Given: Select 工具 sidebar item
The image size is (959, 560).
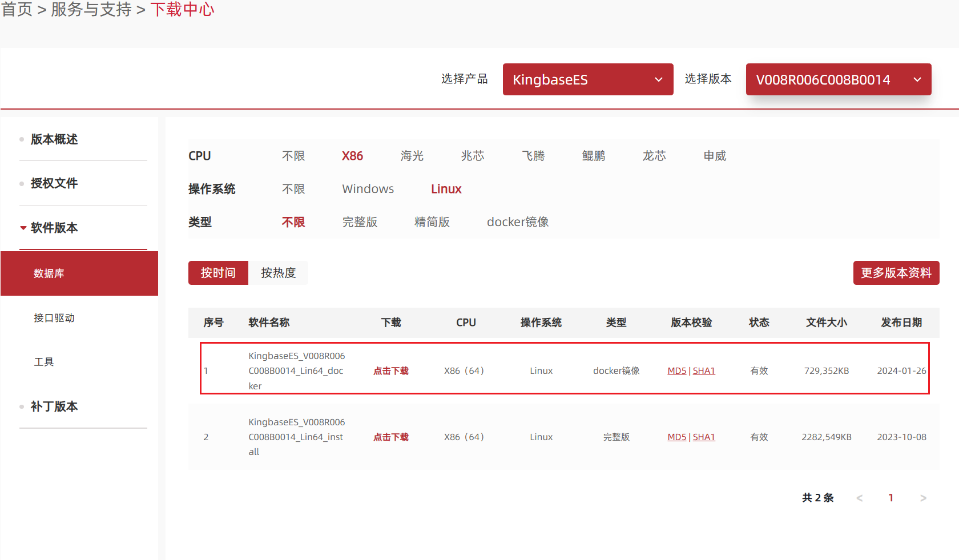Looking at the screenshot, I should click(x=44, y=362).
